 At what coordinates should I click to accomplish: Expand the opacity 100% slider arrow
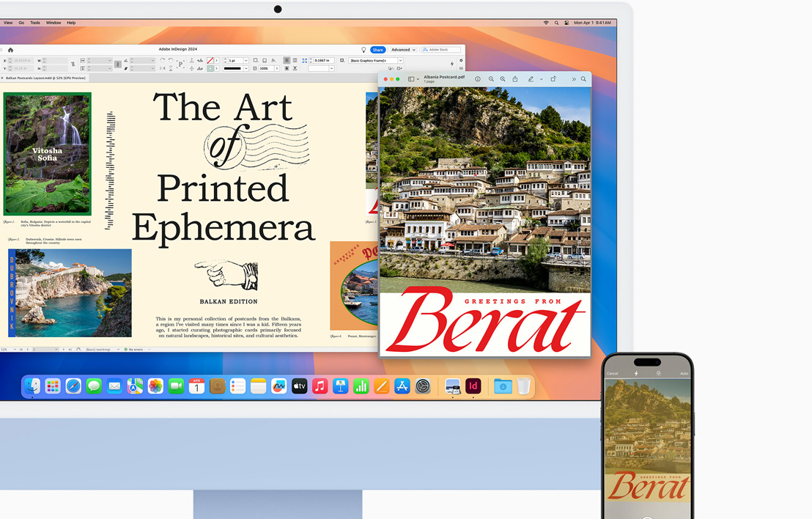pos(277,68)
